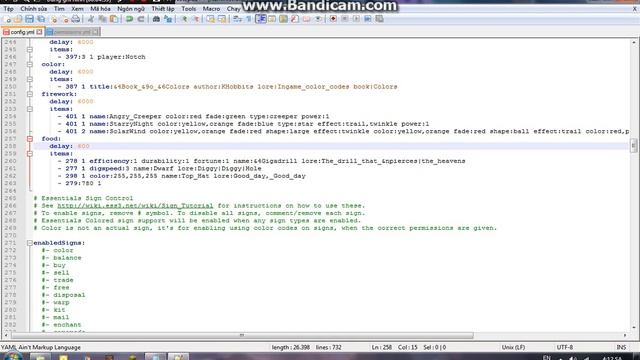Click the Unix (LF) status bar entry
The width and height of the screenshot is (640, 360).
(x=513, y=347)
